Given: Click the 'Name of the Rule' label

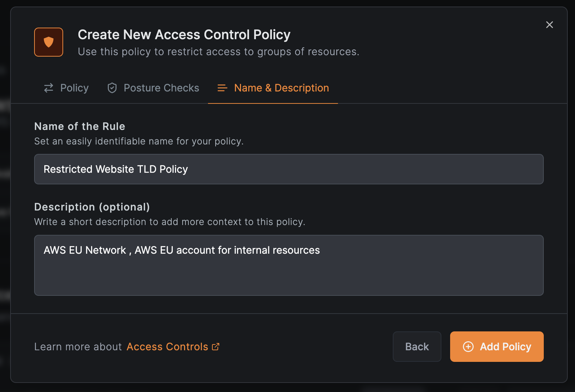Looking at the screenshot, I should pos(79,126).
